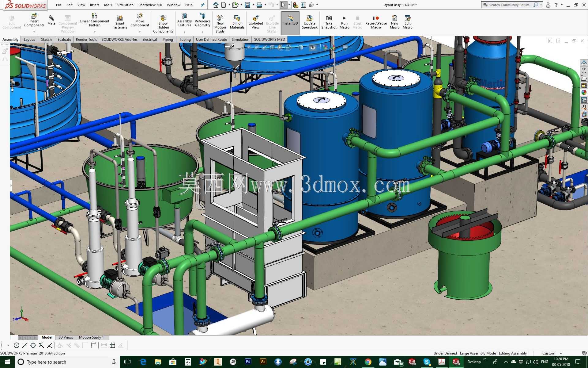Switch to the 3D Views bottom tab
This screenshot has width=588, height=368.
tap(66, 337)
